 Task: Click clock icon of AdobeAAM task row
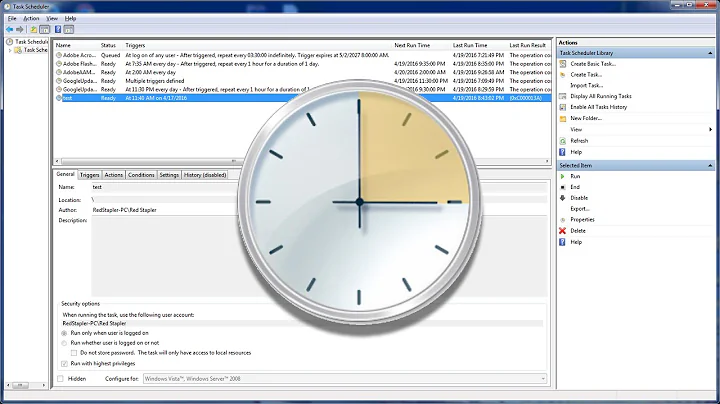click(59, 72)
